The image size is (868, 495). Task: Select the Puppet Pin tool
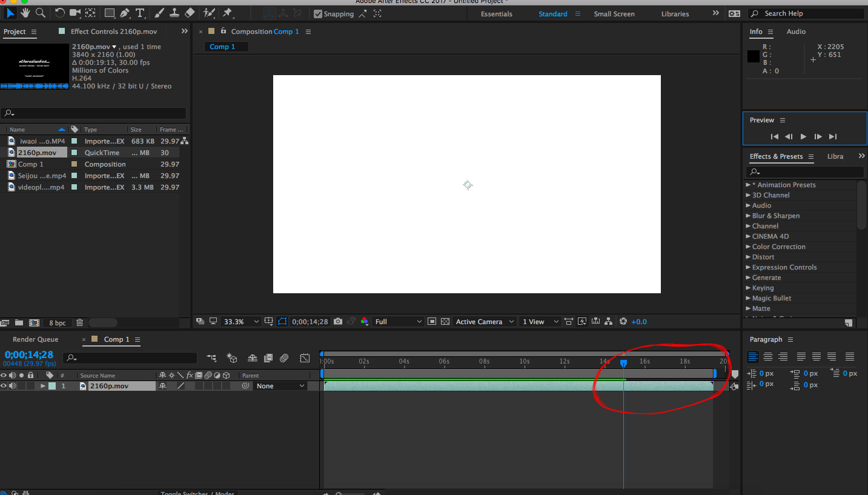click(228, 12)
